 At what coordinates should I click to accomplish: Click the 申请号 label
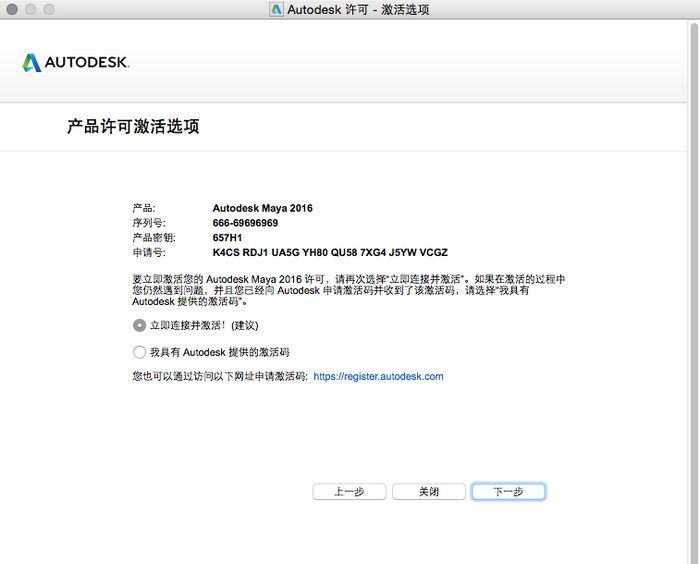(149, 252)
